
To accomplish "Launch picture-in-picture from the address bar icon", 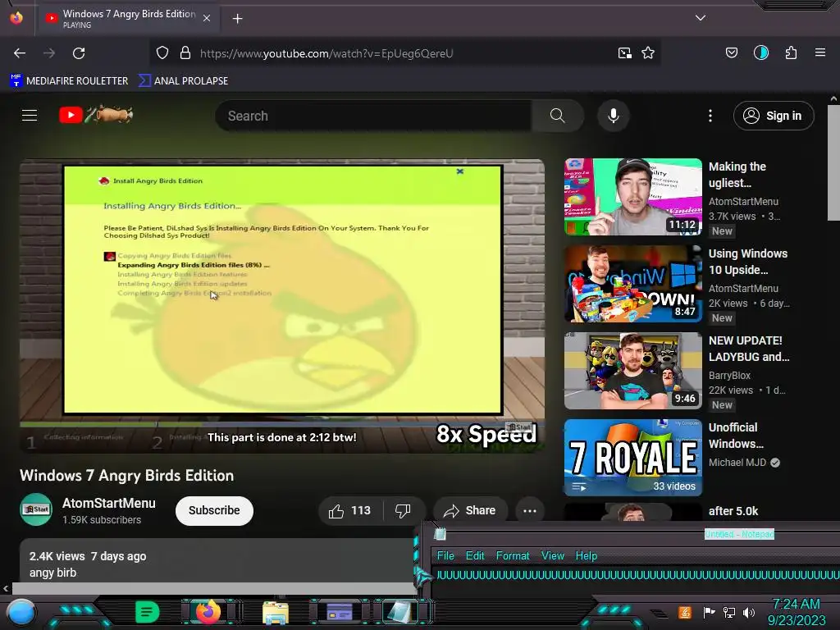I will point(624,53).
